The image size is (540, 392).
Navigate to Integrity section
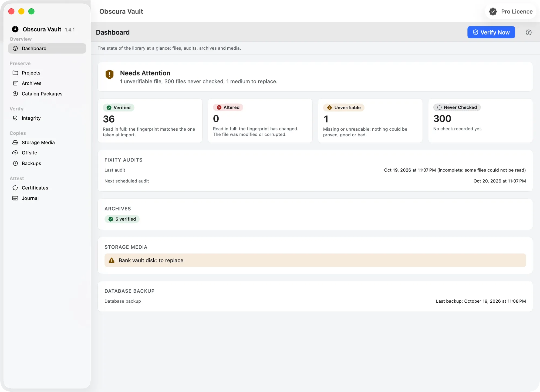[x=47, y=118]
